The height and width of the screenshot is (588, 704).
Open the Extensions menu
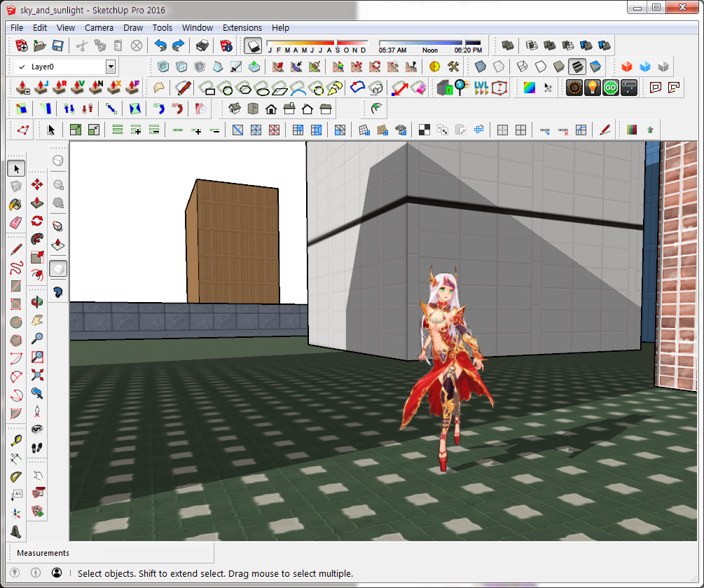[242, 28]
